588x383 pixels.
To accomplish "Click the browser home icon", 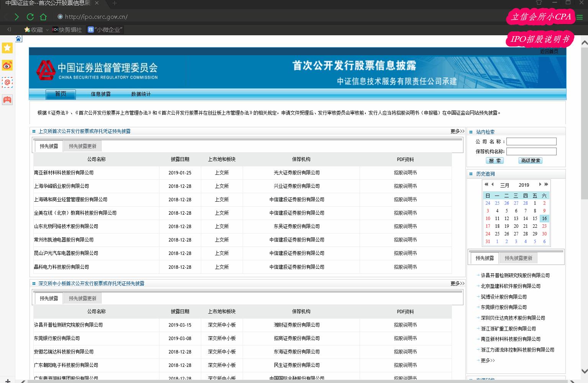I will (43, 17).
